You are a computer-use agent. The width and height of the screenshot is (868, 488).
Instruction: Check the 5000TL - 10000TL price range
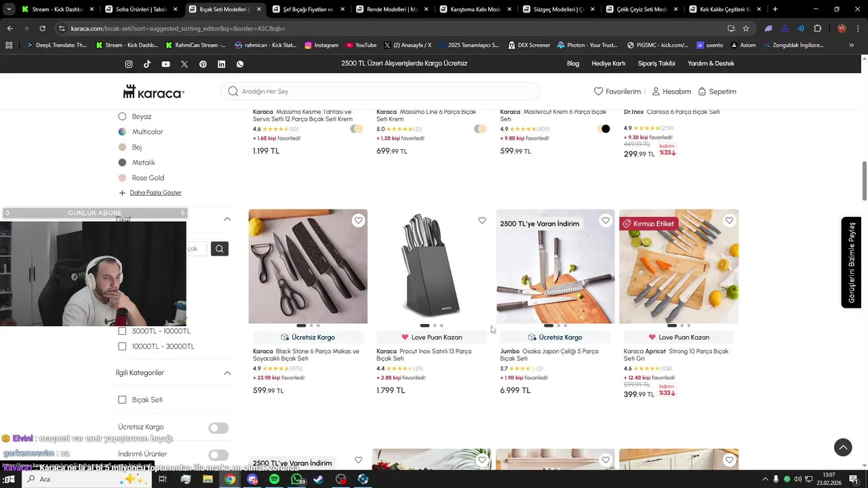[x=122, y=331]
